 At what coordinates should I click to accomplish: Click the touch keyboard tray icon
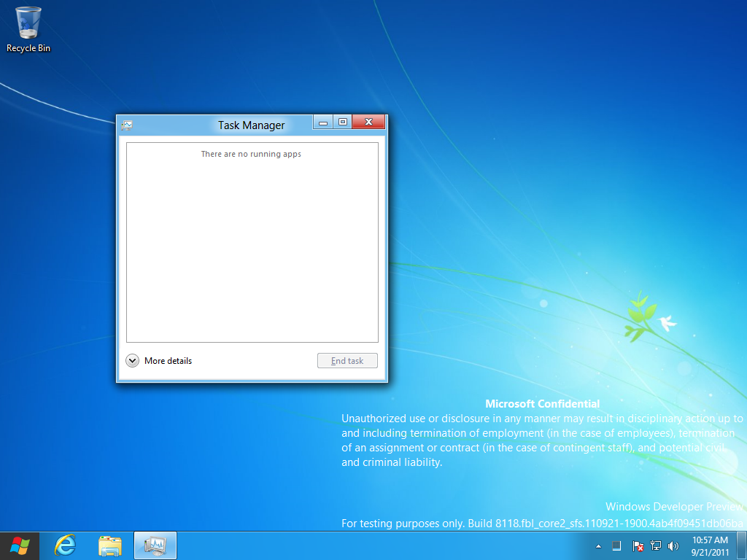tap(616, 545)
